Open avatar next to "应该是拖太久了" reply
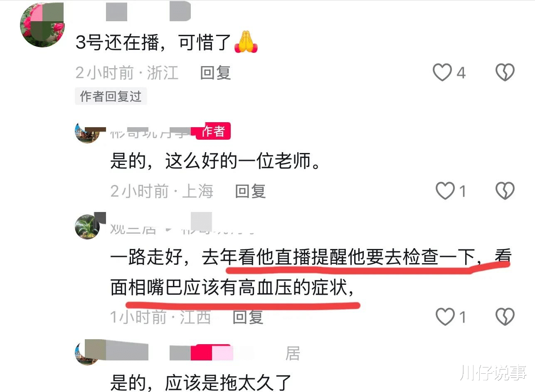Viewport: 535px width, 392px height. (x=87, y=353)
